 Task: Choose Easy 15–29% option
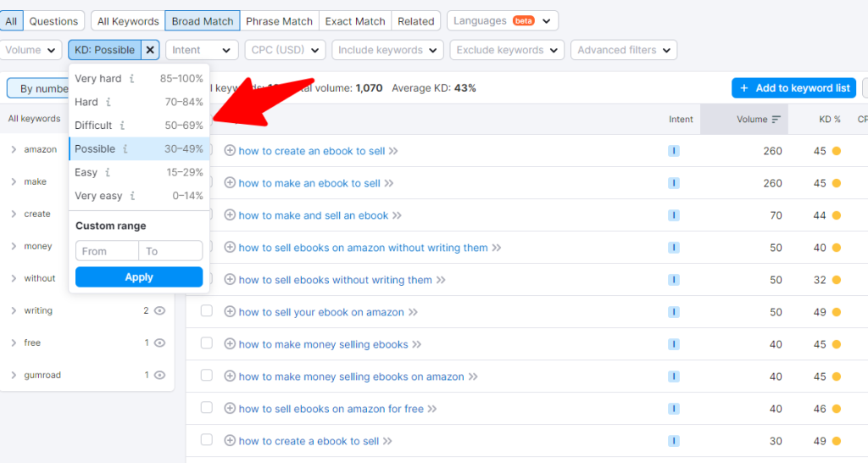139,172
